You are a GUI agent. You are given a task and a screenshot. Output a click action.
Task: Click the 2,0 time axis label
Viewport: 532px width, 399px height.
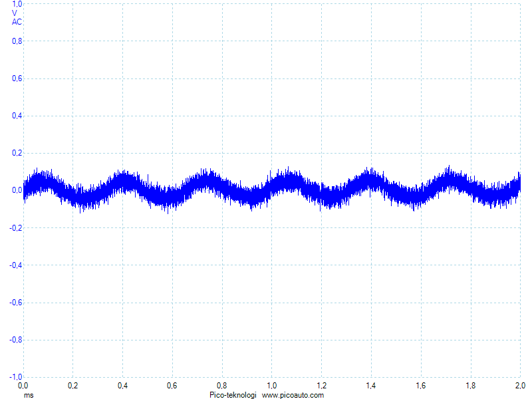pos(520,386)
